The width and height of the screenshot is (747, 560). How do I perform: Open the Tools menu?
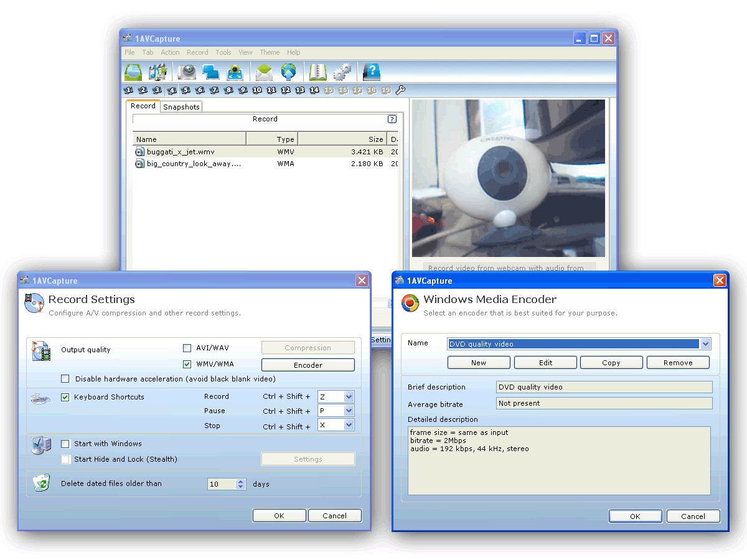tap(223, 52)
